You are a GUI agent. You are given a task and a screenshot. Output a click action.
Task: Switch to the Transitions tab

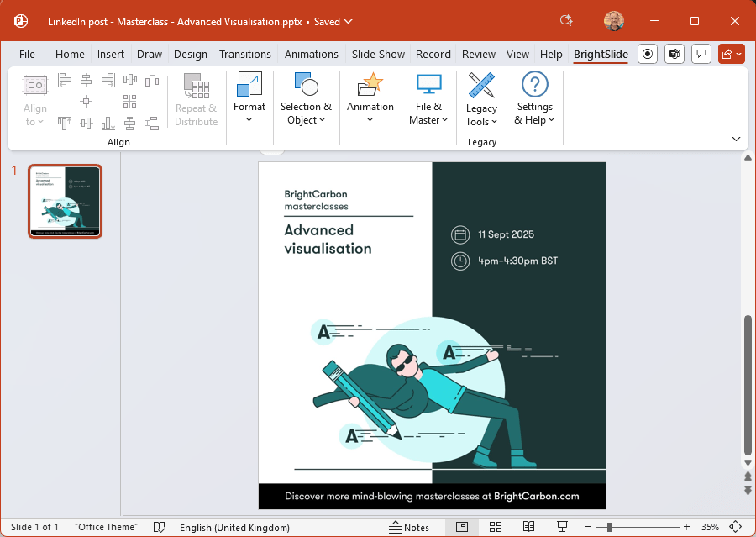pos(245,54)
